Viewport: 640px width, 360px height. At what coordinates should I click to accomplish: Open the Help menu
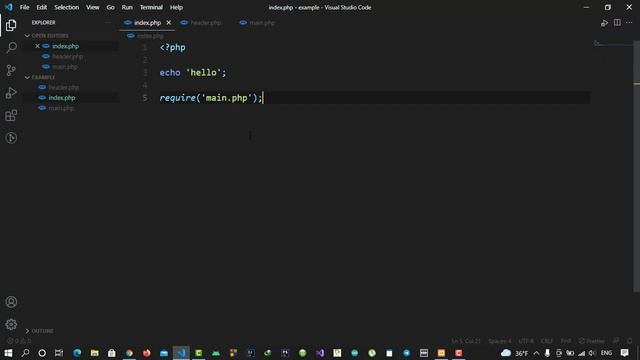(x=176, y=7)
